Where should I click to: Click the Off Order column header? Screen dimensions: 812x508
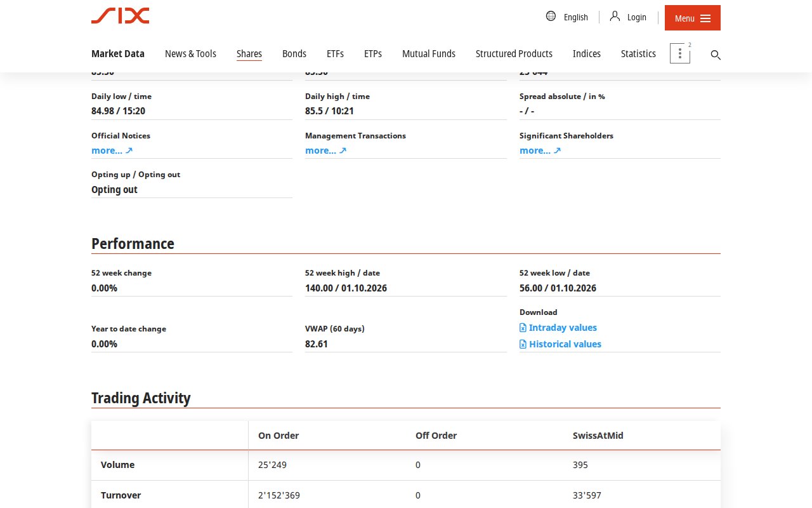click(x=436, y=436)
